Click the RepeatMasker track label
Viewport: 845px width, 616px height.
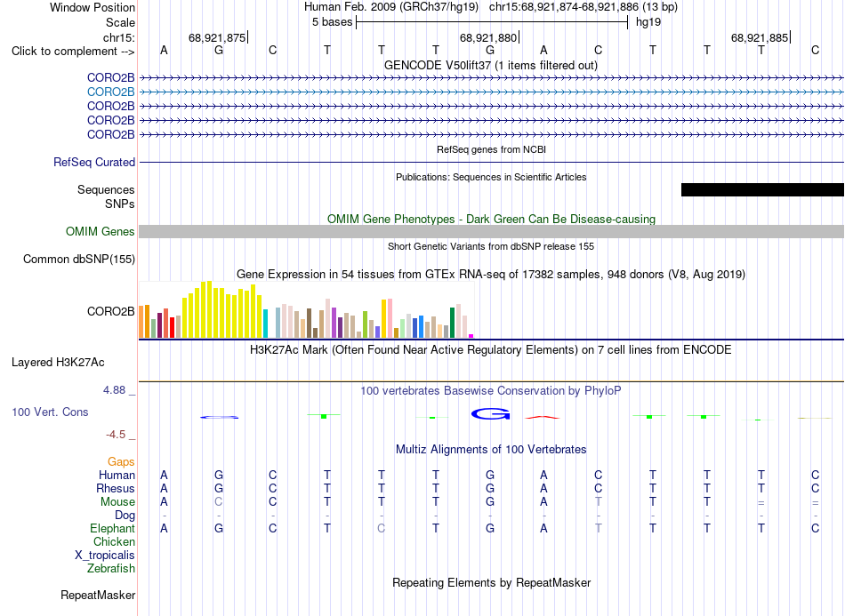98,596
